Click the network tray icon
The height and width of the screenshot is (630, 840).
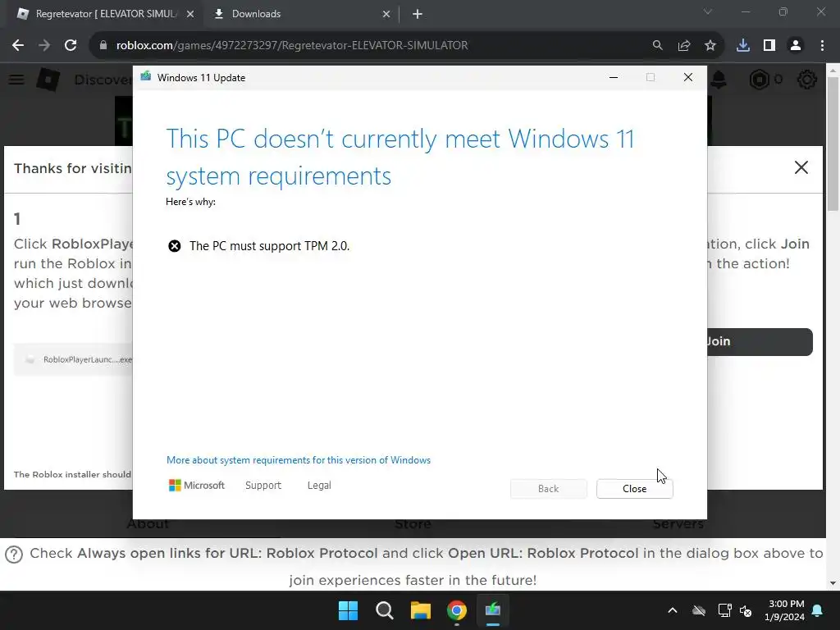click(x=724, y=610)
